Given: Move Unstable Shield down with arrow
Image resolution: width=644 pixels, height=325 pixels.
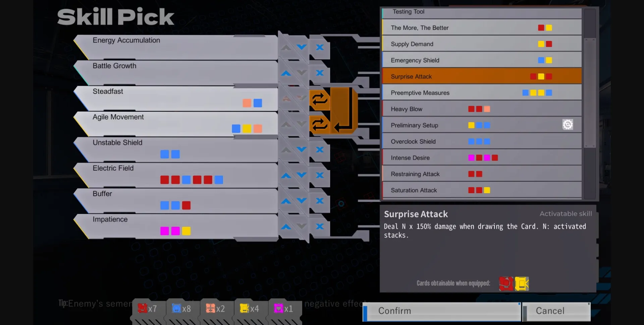Looking at the screenshot, I should point(302,149).
